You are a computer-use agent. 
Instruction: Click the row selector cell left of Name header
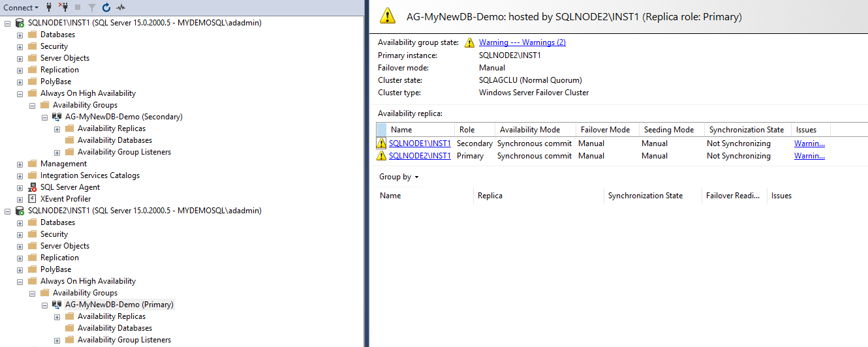click(382, 130)
